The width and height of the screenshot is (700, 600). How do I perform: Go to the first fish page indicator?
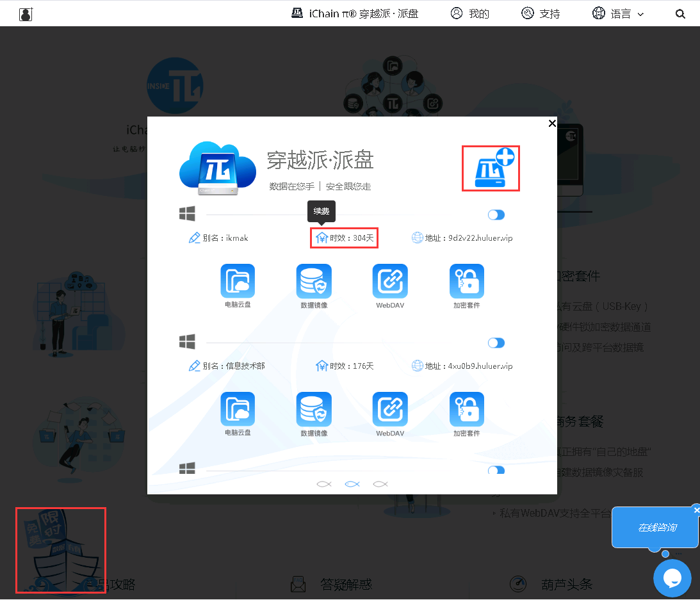324,484
